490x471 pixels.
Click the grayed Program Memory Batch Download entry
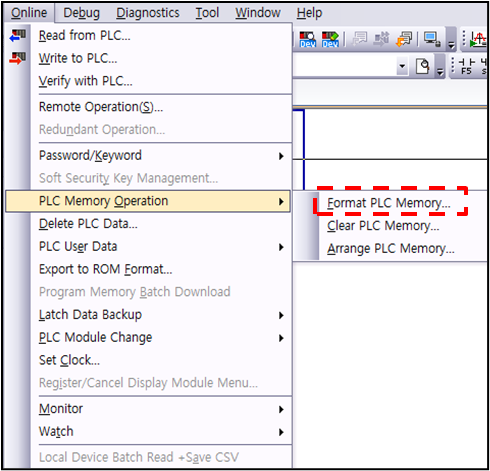tap(135, 292)
